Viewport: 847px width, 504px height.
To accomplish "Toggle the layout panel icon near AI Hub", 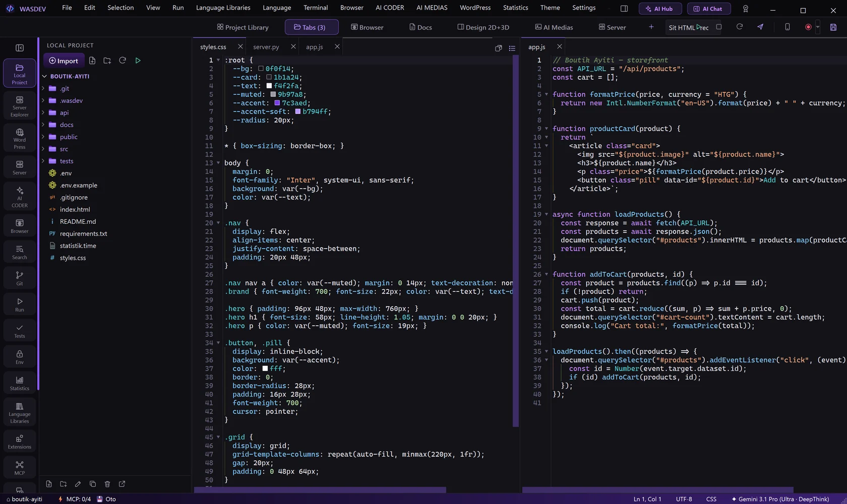I will click(x=624, y=9).
